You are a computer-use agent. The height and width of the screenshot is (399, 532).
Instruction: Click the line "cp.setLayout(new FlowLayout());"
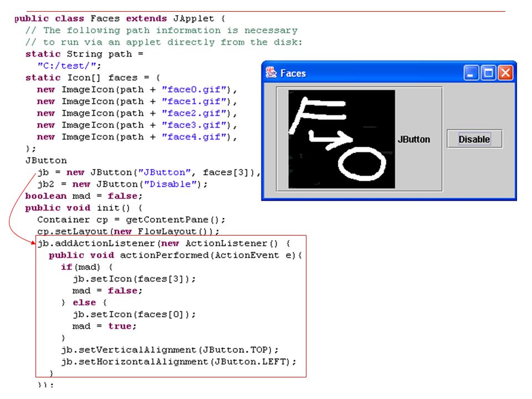tap(128, 232)
